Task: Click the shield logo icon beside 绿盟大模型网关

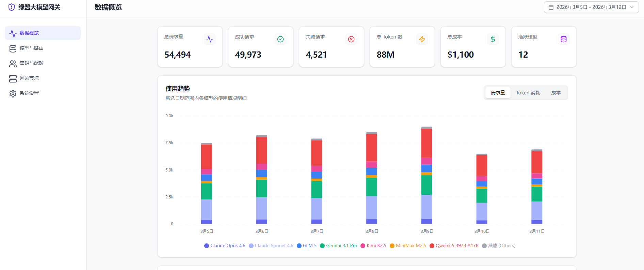Action: point(12,7)
